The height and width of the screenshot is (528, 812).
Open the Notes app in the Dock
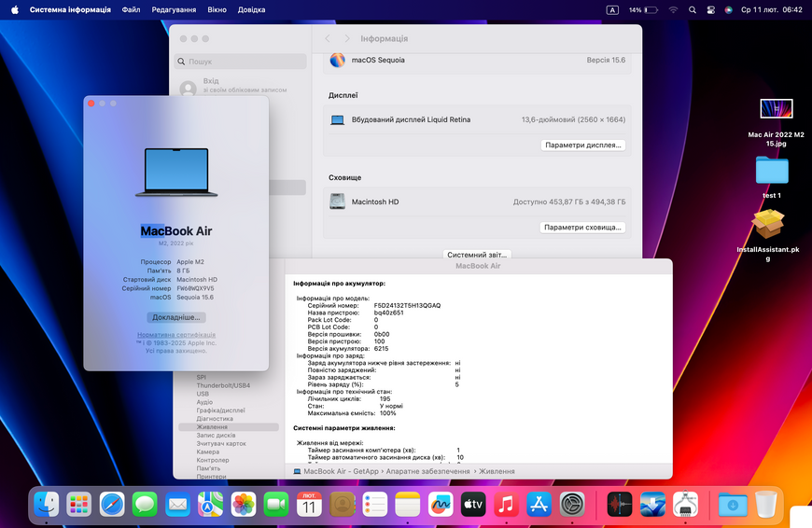coord(408,504)
